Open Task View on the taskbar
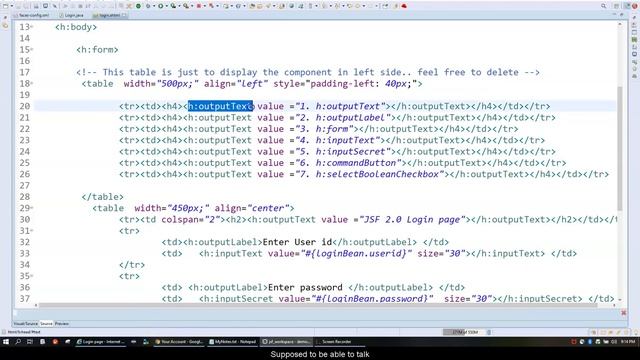The image size is (640, 360). tap(30, 342)
